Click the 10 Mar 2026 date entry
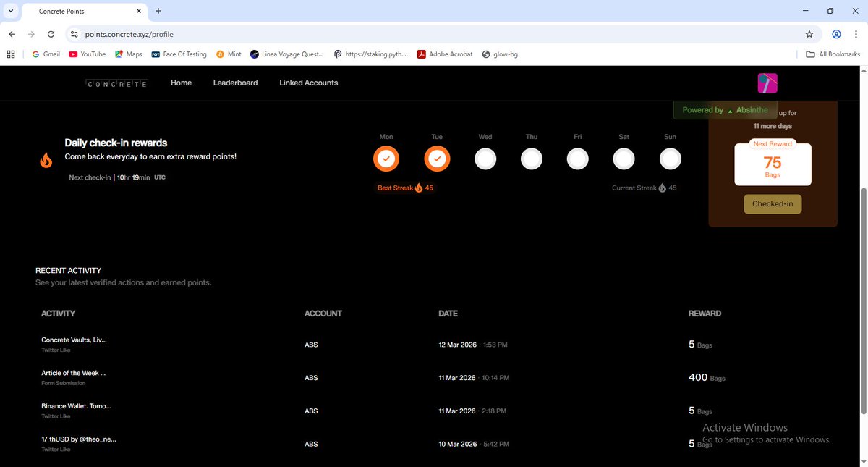This screenshot has height=467, width=868. pos(457,444)
